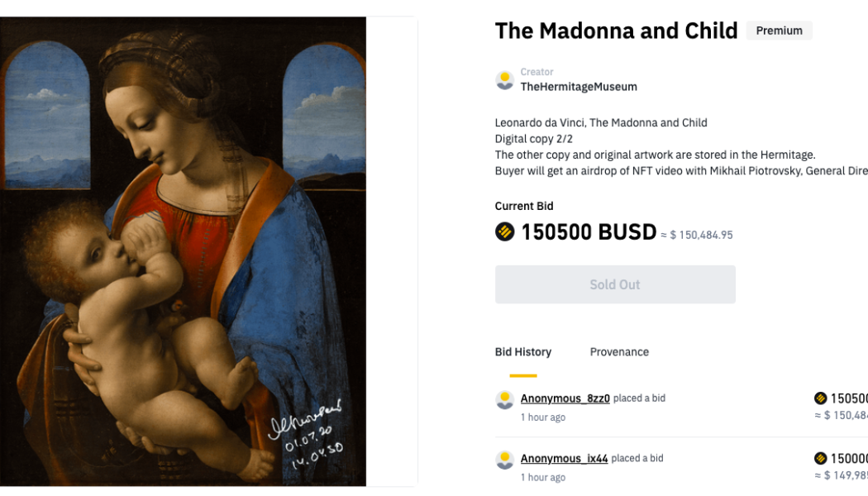
Task: Click the Sold Out button
Action: [x=615, y=284]
